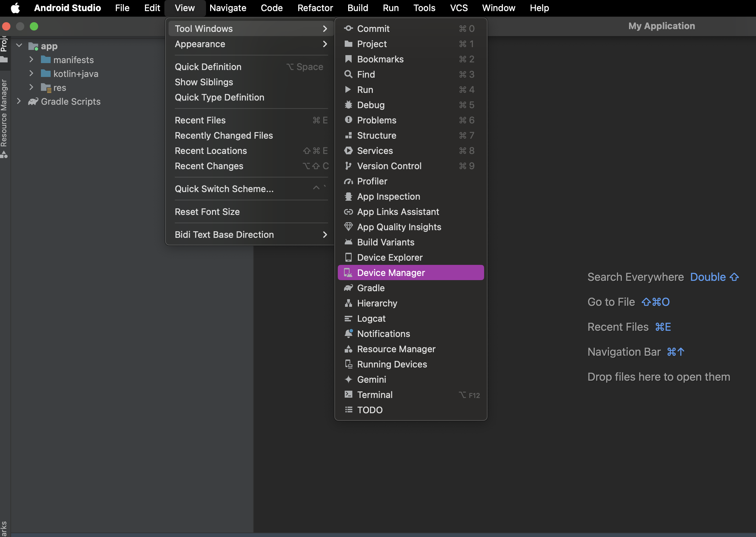Screen dimensions: 756x537
Task: Open the Resource Manager panel
Action: click(396, 349)
